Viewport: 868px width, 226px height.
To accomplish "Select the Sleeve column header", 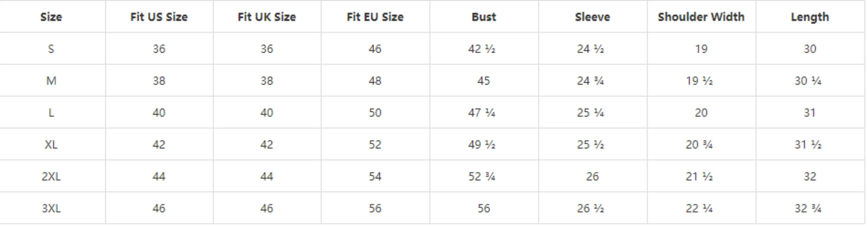I will click(x=592, y=17).
